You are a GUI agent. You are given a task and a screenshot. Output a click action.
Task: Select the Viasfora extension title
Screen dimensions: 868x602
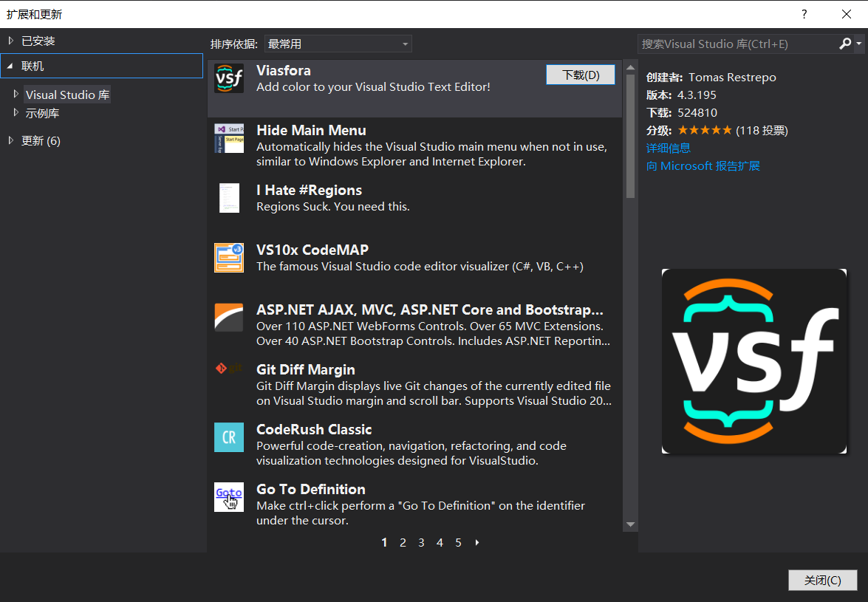pos(284,71)
